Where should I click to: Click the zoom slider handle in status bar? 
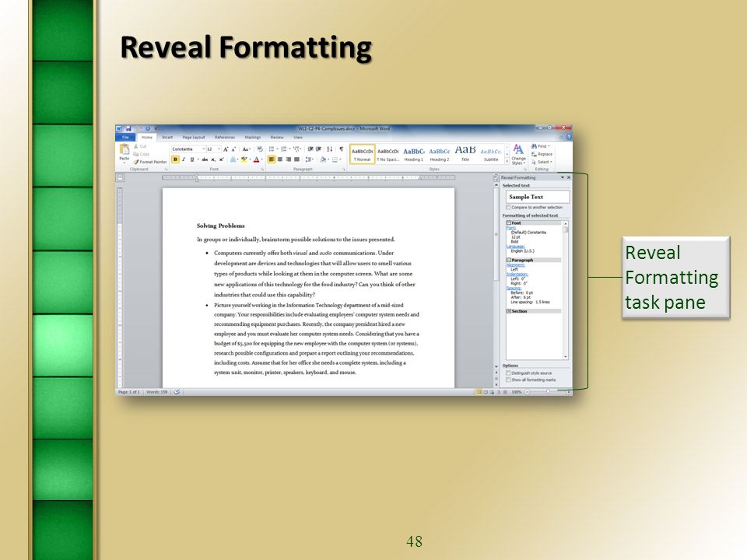click(x=548, y=392)
